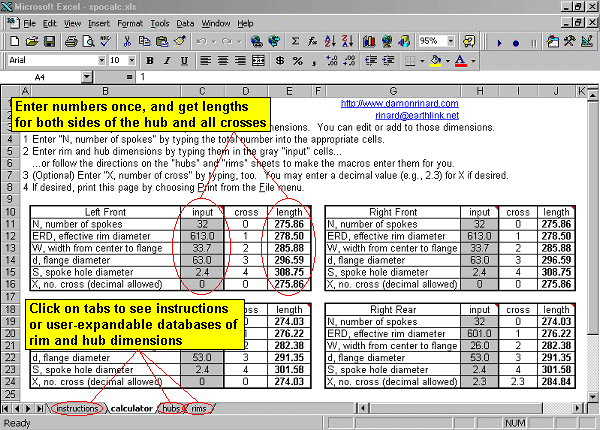Click Decrease Decimal icon
The height and width of the screenshot is (430, 600).
pos(349,60)
